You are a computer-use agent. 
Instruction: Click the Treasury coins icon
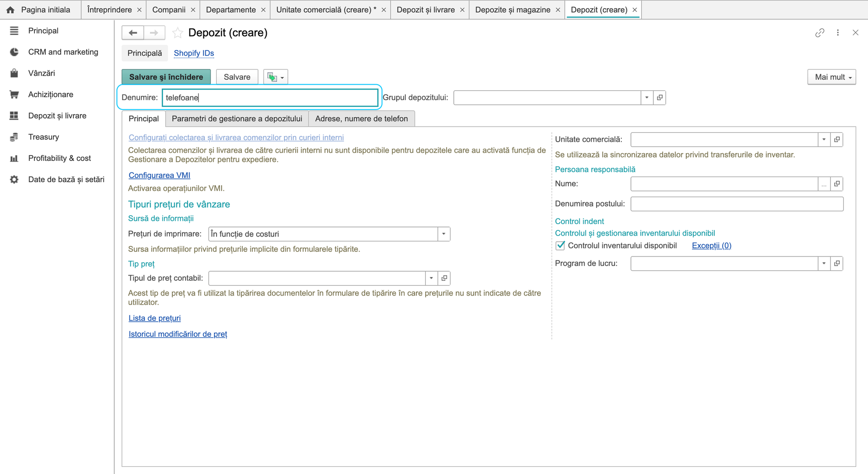[14, 137]
